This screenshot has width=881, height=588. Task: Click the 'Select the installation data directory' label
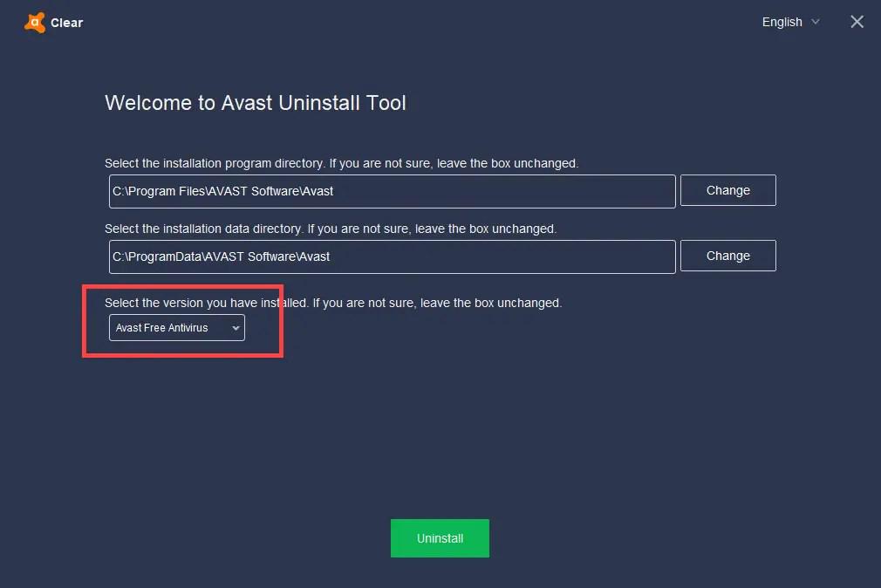(331, 229)
